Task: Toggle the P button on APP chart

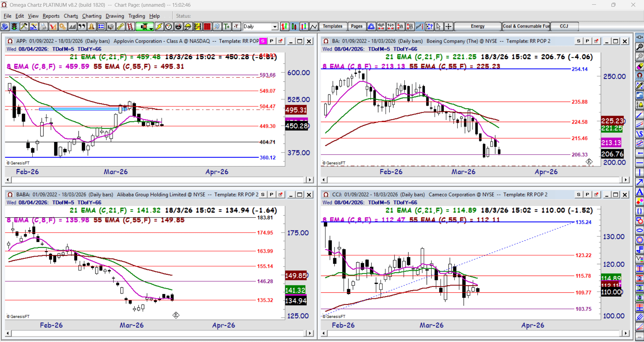Action: (272, 41)
